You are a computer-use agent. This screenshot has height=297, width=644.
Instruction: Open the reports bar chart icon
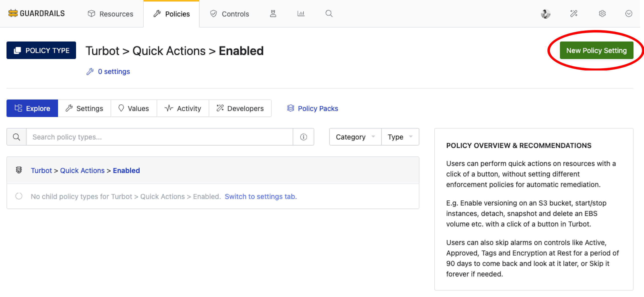[x=301, y=14]
